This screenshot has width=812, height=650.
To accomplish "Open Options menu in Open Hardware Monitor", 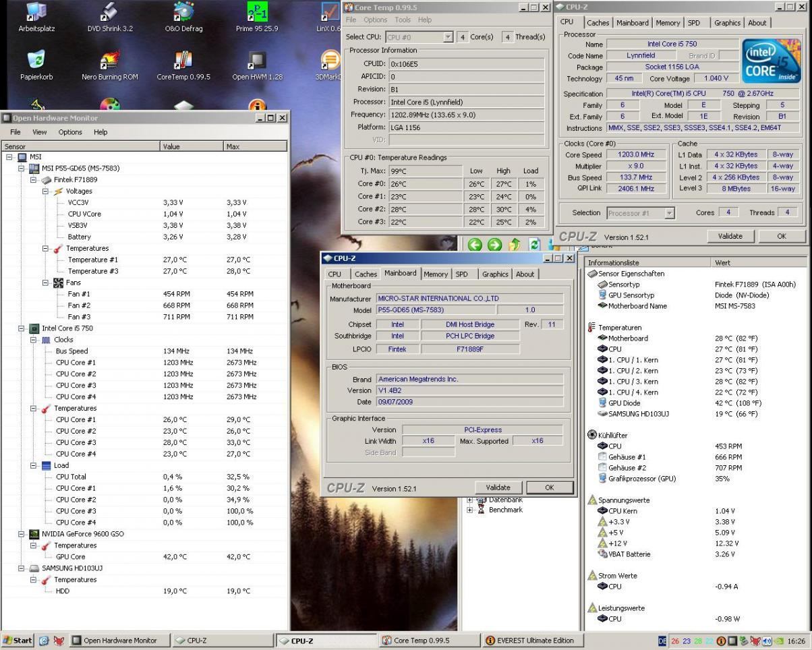I will coord(70,132).
